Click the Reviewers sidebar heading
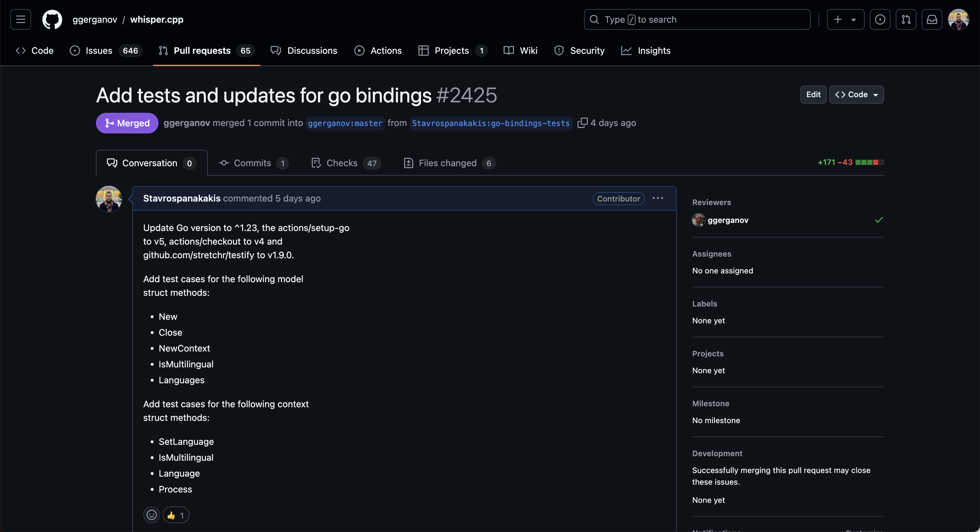This screenshot has height=532, width=980. point(711,202)
